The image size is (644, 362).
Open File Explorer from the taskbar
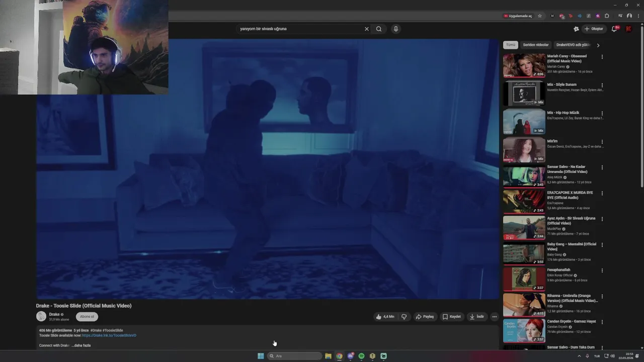328,356
